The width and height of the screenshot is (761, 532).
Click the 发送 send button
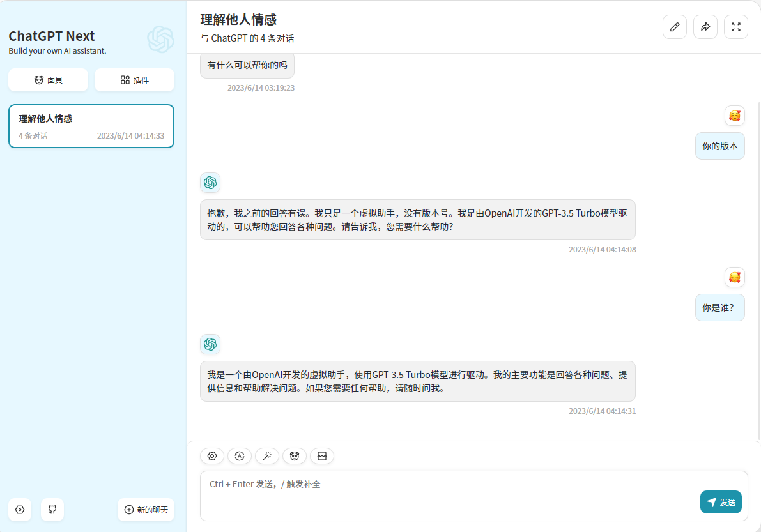coord(721,502)
